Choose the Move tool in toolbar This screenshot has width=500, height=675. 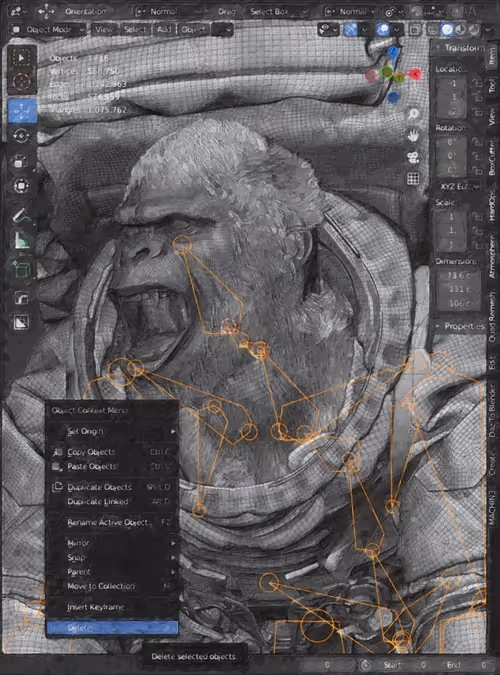pos(21,111)
